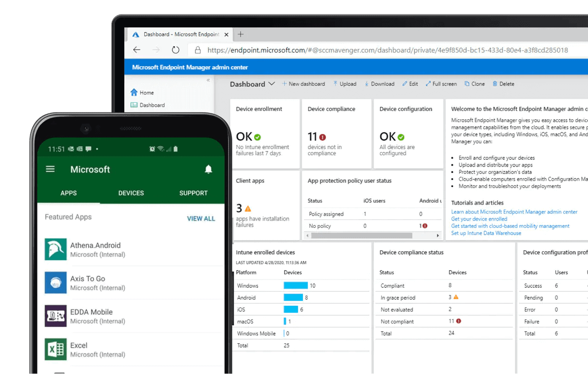The height and width of the screenshot is (374, 588).
Task: Click the red alert on Device compliance tile
Action: [x=322, y=137]
